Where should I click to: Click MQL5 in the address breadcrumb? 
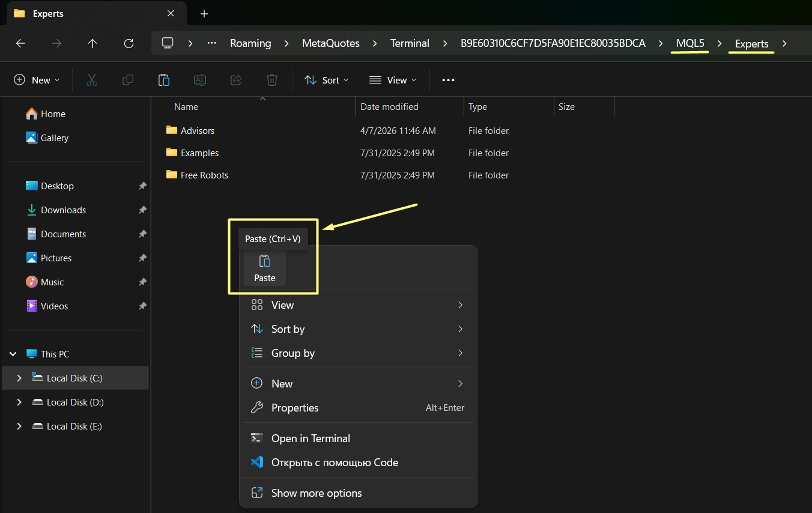[x=690, y=43]
